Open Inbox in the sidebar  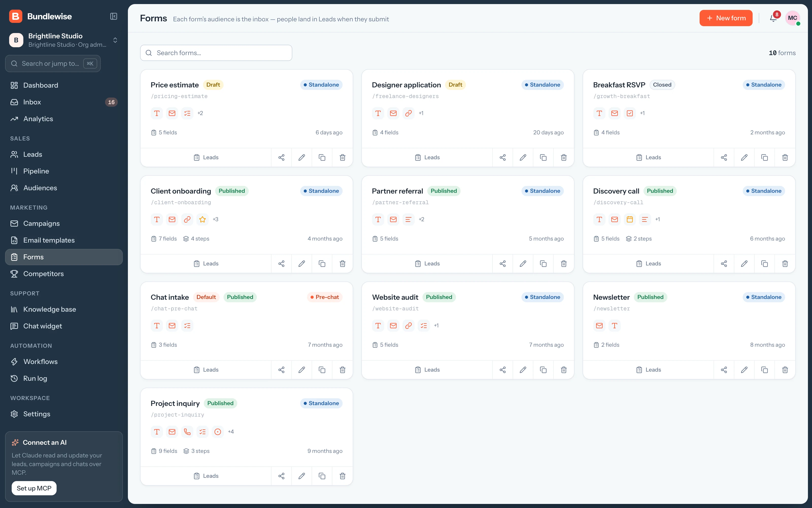point(64,102)
